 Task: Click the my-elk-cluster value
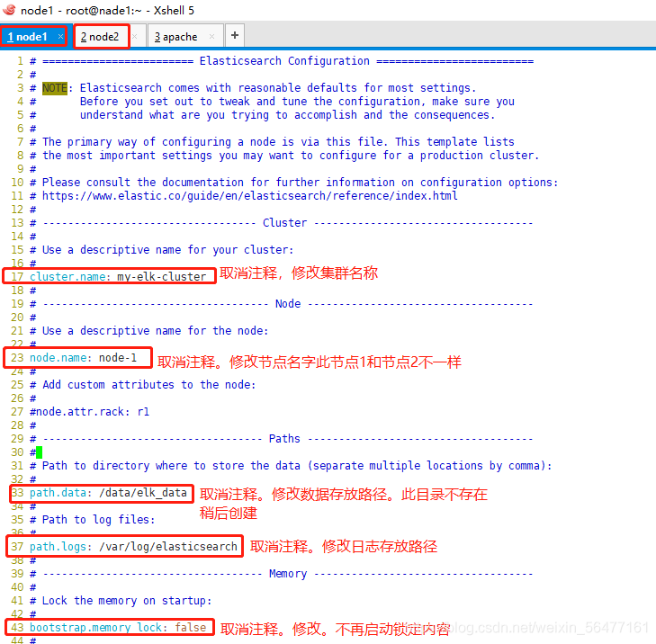pos(161,276)
